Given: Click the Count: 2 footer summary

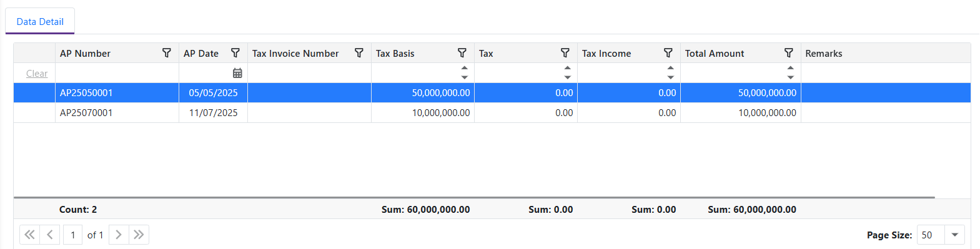Looking at the screenshot, I should [78, 210].
